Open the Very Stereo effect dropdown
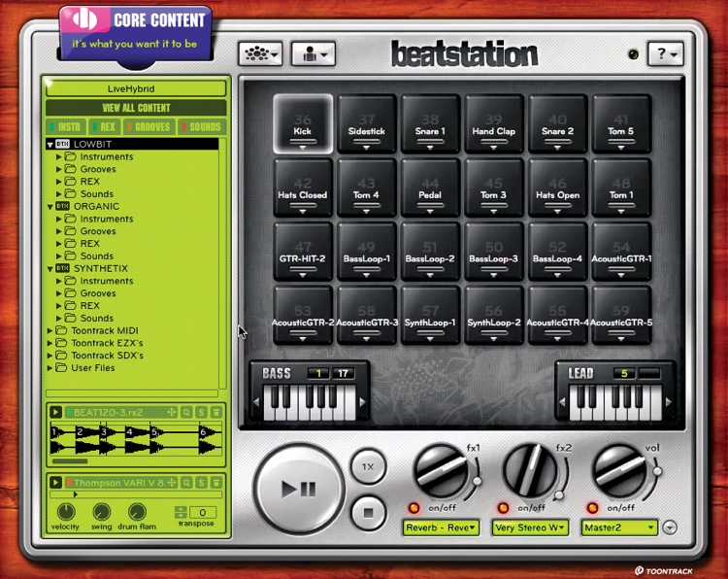Viewport: 728px width, 579px height. point(530,528)
